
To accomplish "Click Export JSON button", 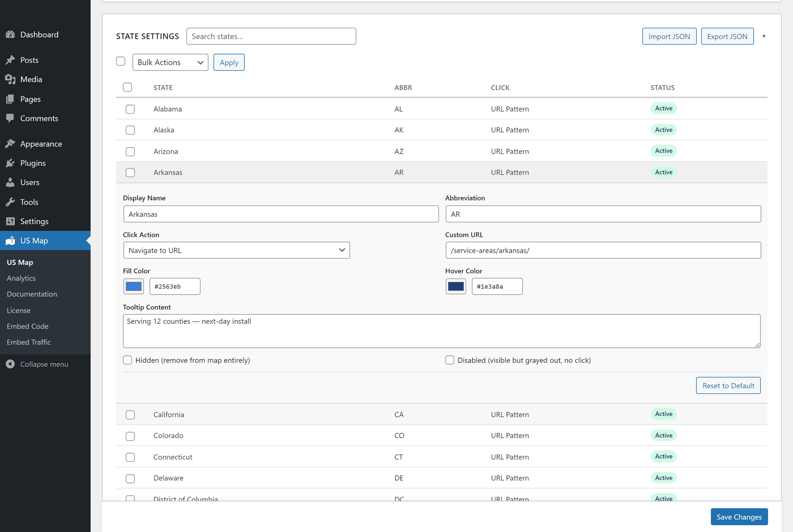I will pos(727,36).
